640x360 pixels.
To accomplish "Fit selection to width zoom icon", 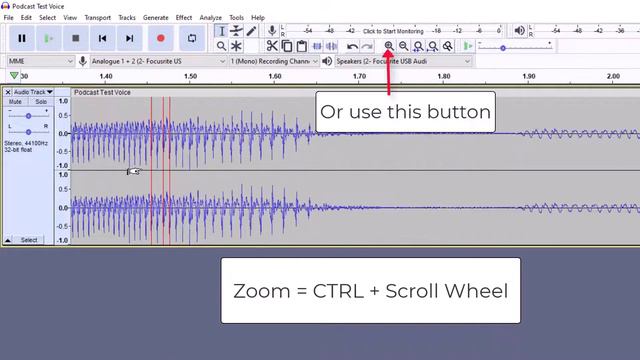I will (418, 46).
